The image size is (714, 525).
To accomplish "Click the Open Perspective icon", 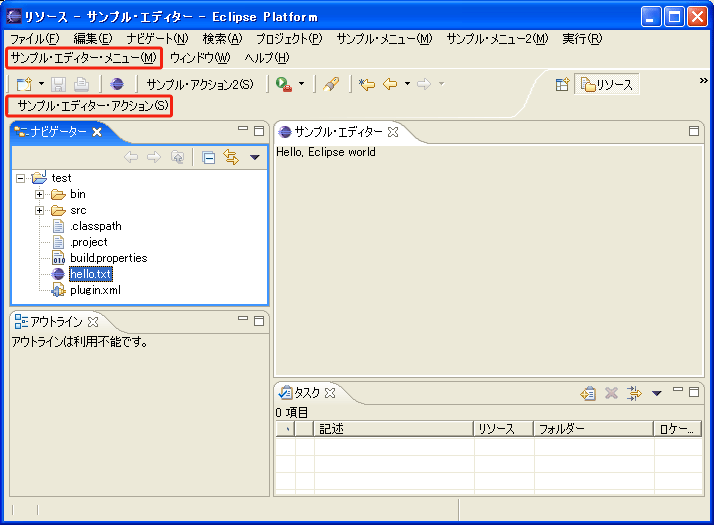I will click(562, 85).
